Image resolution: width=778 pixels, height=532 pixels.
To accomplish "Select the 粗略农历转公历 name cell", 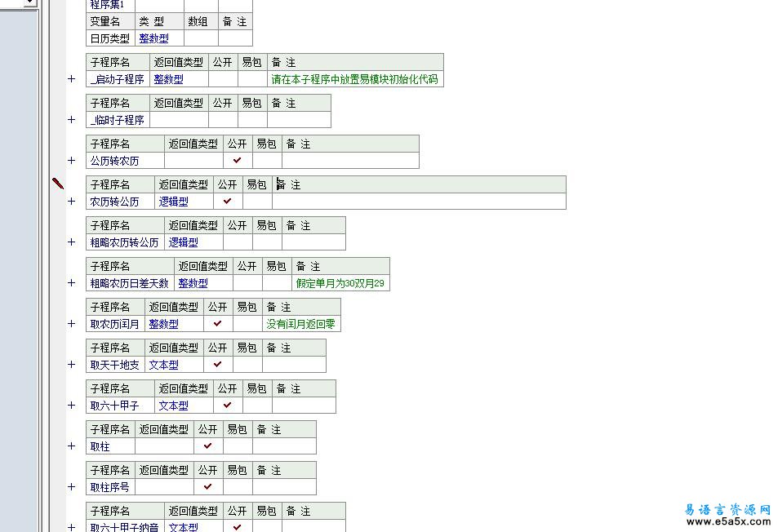I will pos(125,242).
